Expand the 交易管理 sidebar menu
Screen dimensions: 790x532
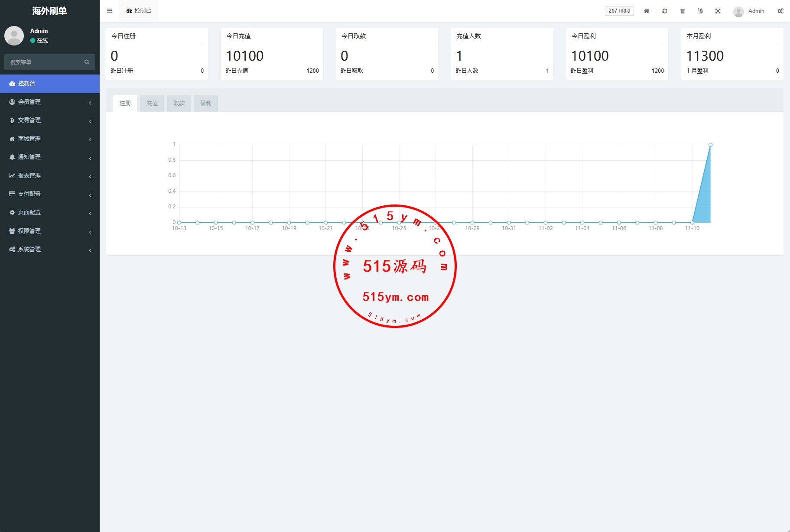(x=49, y=120)
